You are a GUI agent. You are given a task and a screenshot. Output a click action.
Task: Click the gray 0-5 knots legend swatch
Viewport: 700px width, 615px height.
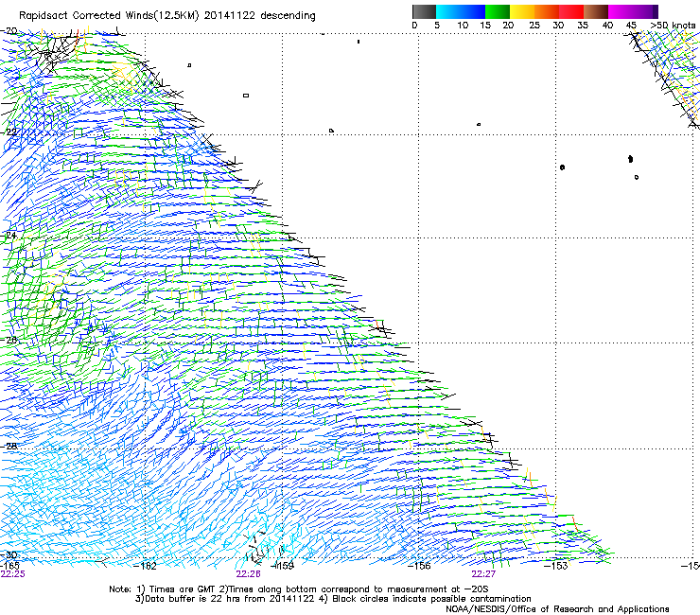pyautogui.click(x=424, y=11)
